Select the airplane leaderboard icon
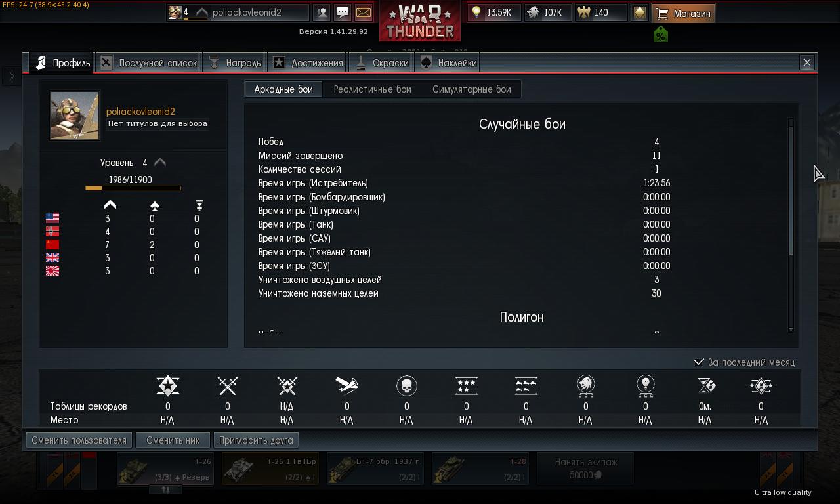Viewport: 840px width, 504px height. 346,385
